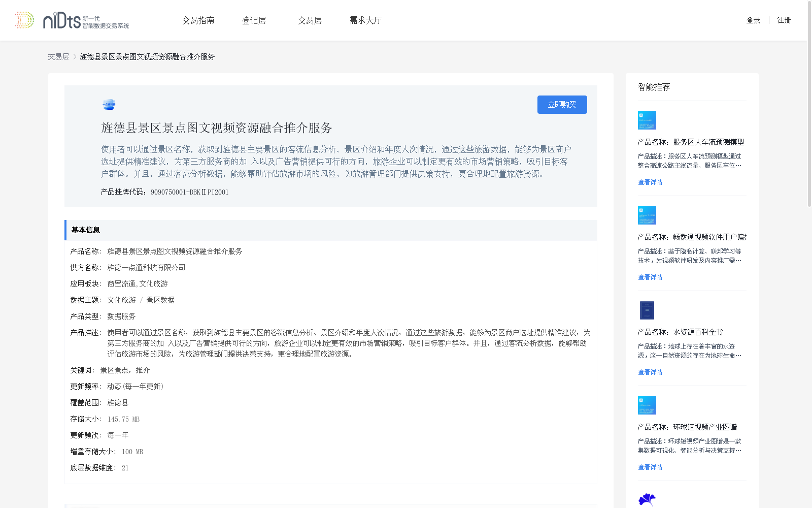The height and width of the screenshot is (508, 812).
Task: Click the 动态(每一年更新) update frequency value
Action: click(x=136, y=387)
